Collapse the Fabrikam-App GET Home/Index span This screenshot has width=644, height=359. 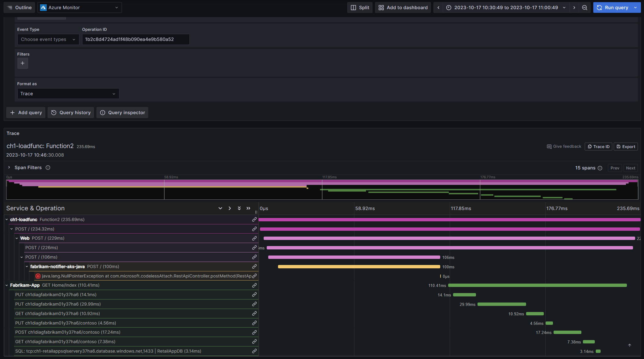point(7,285)
